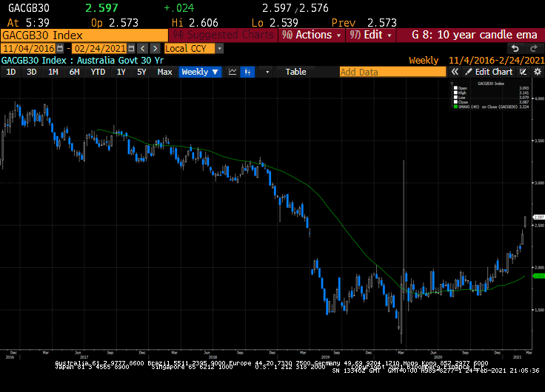This screenshot has width=545, height=392.
Task: Click the Edit Chart button
Action: point(489,72)
